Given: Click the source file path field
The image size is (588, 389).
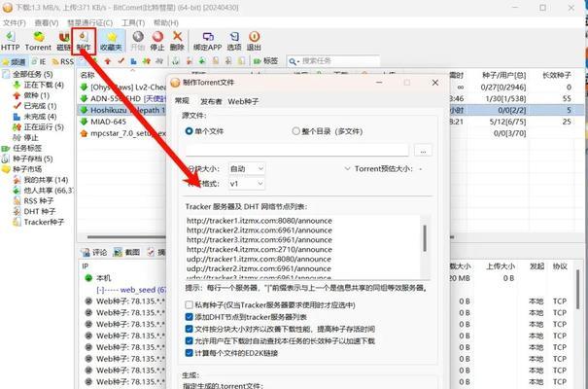Looking at the screenshot, I should (x=296, y=150).
